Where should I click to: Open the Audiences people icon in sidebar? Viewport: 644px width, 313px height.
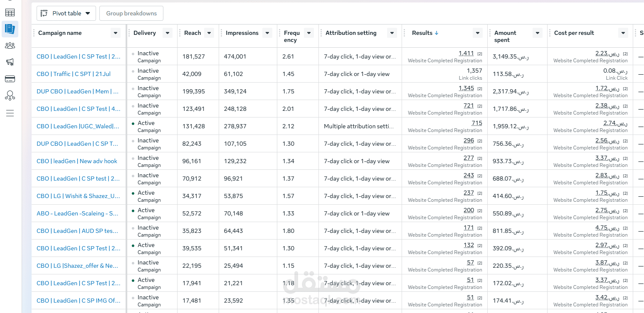10,46
